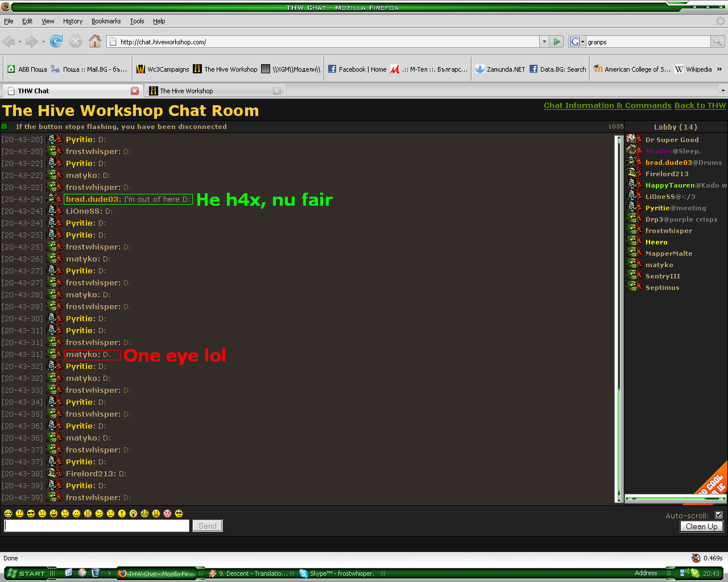
Task: Go back with the Back arrow button
Action: coord(9,41)
